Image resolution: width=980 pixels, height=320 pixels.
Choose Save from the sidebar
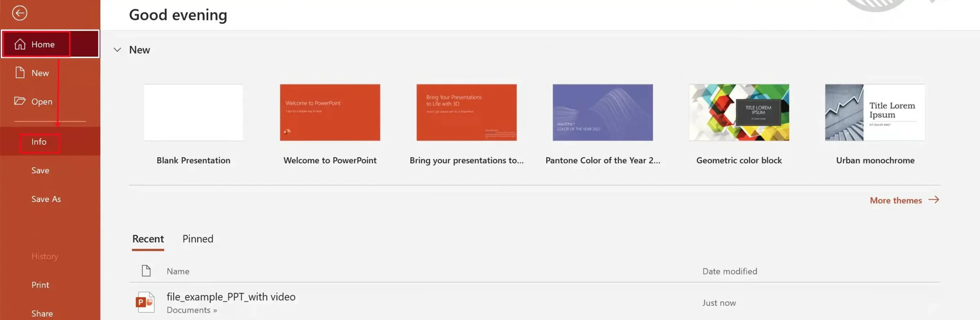(40, 170)
